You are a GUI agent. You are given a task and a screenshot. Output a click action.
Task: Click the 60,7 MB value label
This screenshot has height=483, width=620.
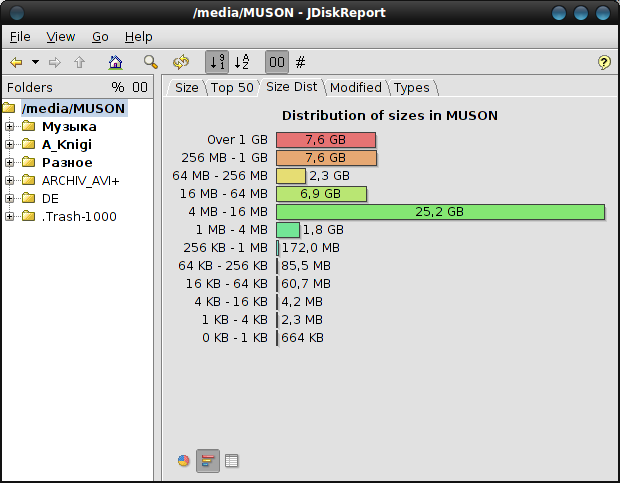(x=306, y=284)
